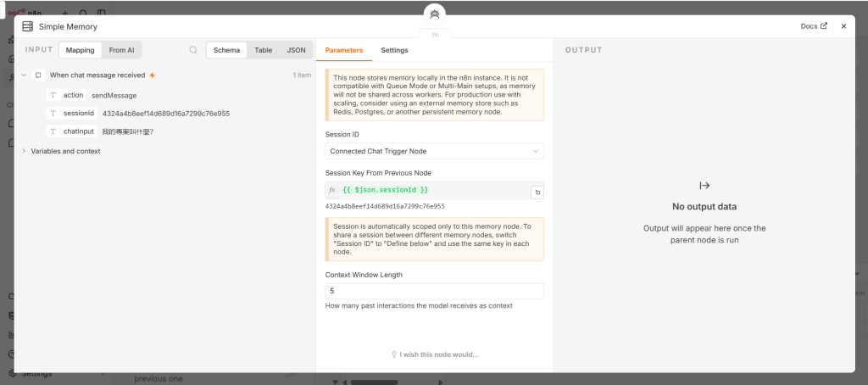Switch the input mode to From AI

(121, 50)
